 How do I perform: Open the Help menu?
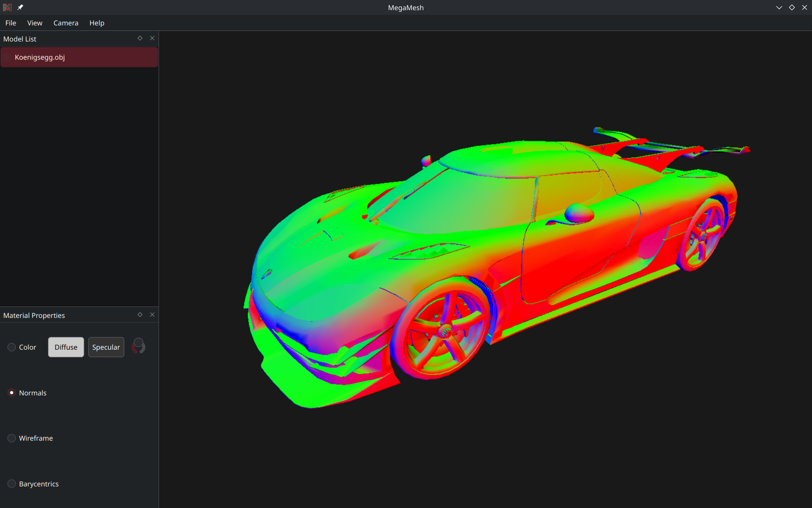96,23
